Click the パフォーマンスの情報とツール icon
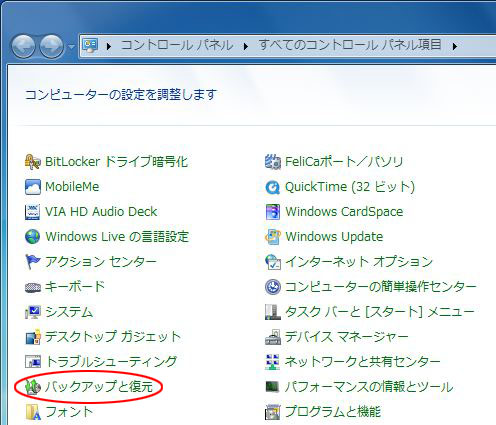Image resolution: width=496 pixels, height=425 pixels. (x=273, y=387)
